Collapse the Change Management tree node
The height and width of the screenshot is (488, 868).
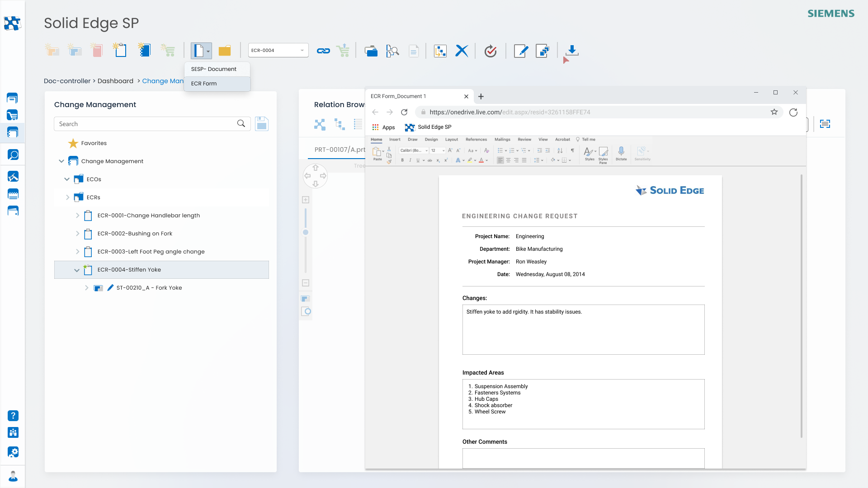coord(61,161)
